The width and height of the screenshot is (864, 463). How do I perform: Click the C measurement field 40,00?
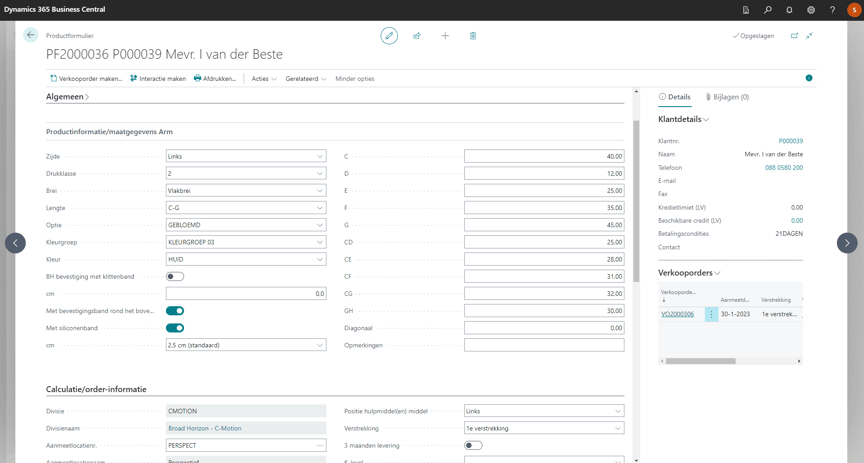[x=544, y=156]
